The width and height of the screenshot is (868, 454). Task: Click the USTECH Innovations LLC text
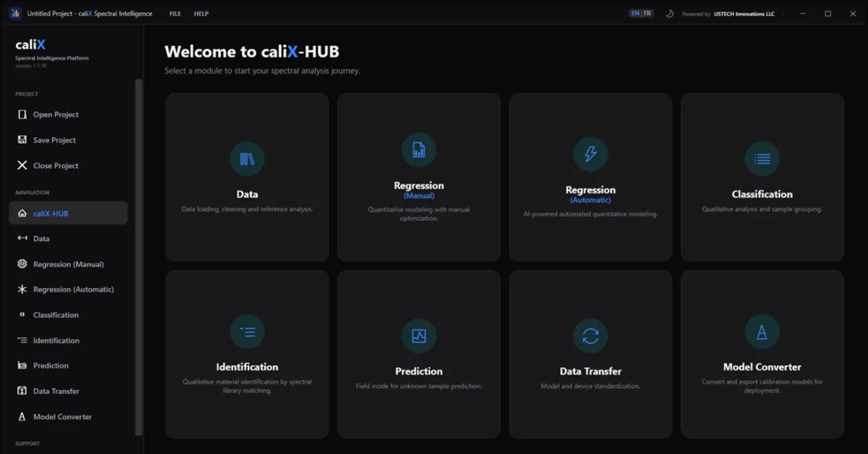[x=743, y=14]
